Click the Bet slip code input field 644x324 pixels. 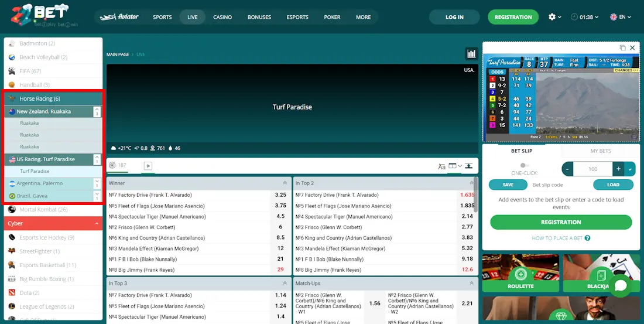tap(560, 185)
